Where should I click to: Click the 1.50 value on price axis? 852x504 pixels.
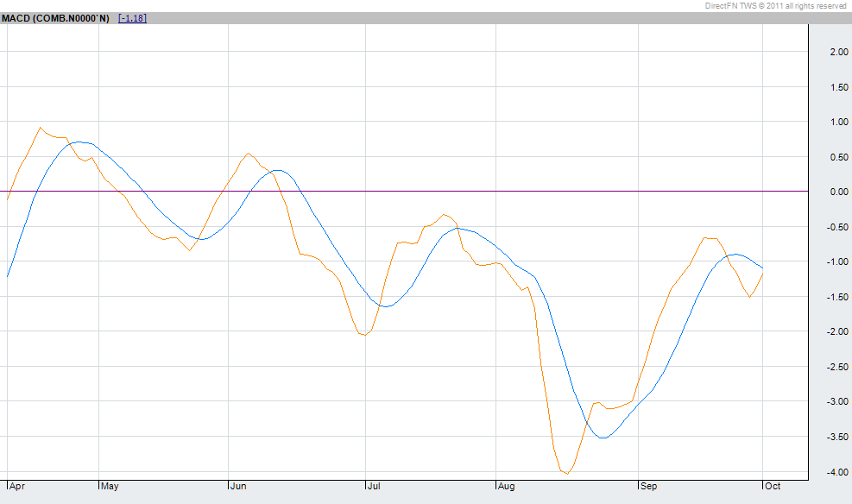pyautogui.click(x=839, y=87)
